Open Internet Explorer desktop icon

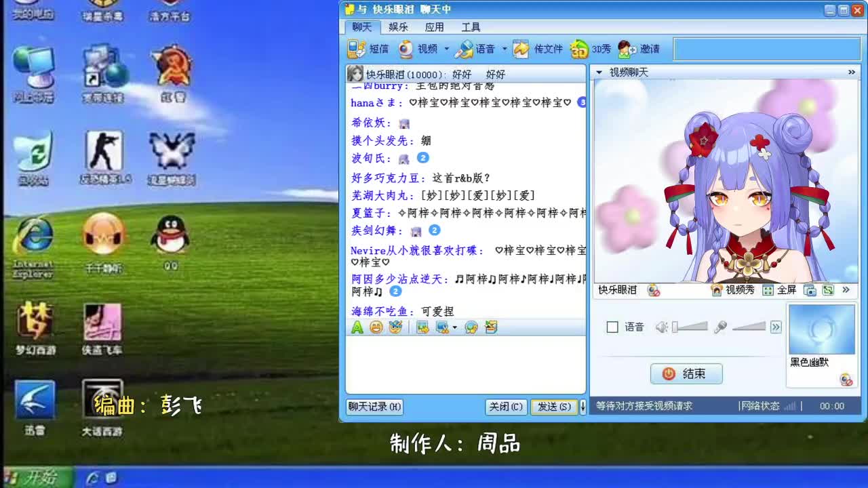(x=33, y=247)
